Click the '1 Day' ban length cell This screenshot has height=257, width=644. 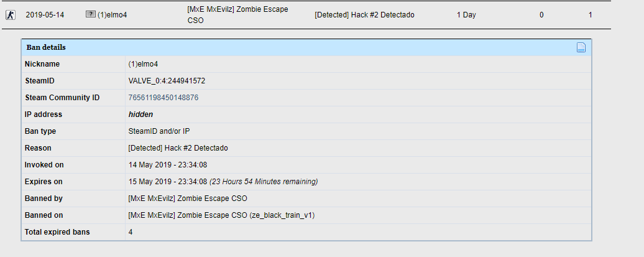(x=466, y=15)
